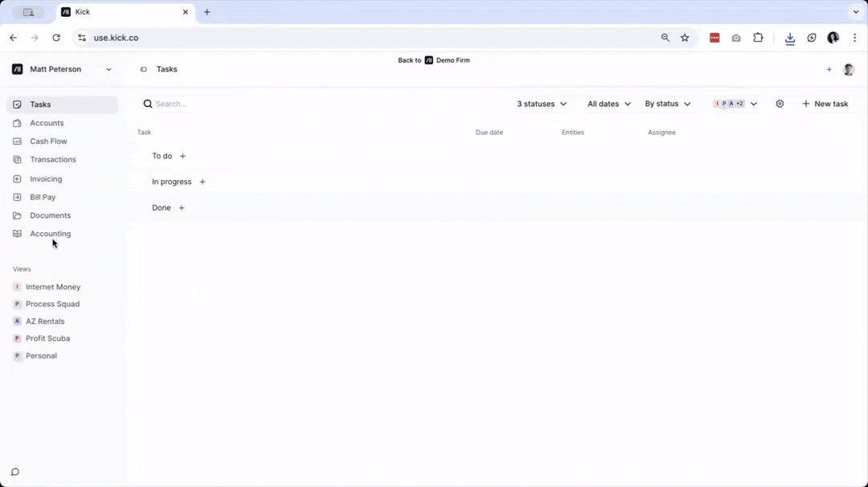Select the Transactions icon
Screen dimensions: 868x487
pyautogui.click(x=17, y=159)
